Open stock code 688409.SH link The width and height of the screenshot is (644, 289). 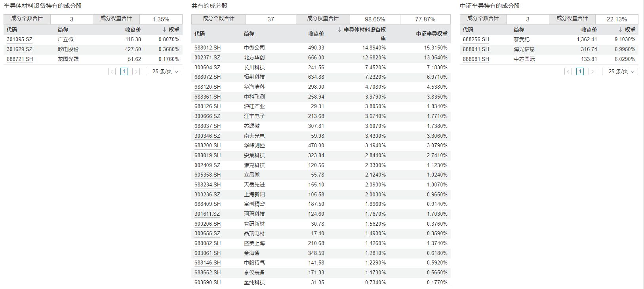(208, 204)
